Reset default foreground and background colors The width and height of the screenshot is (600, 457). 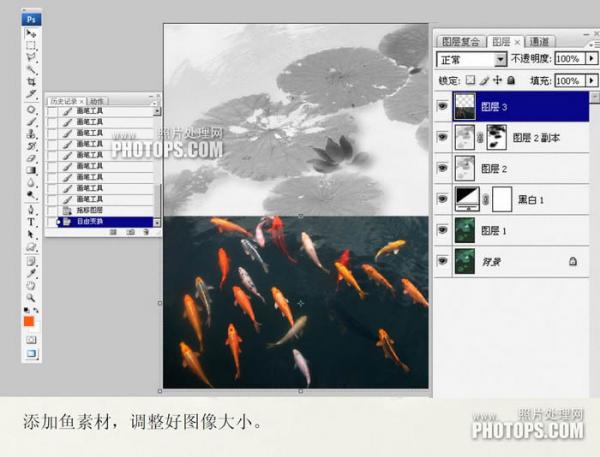[26, 310]
